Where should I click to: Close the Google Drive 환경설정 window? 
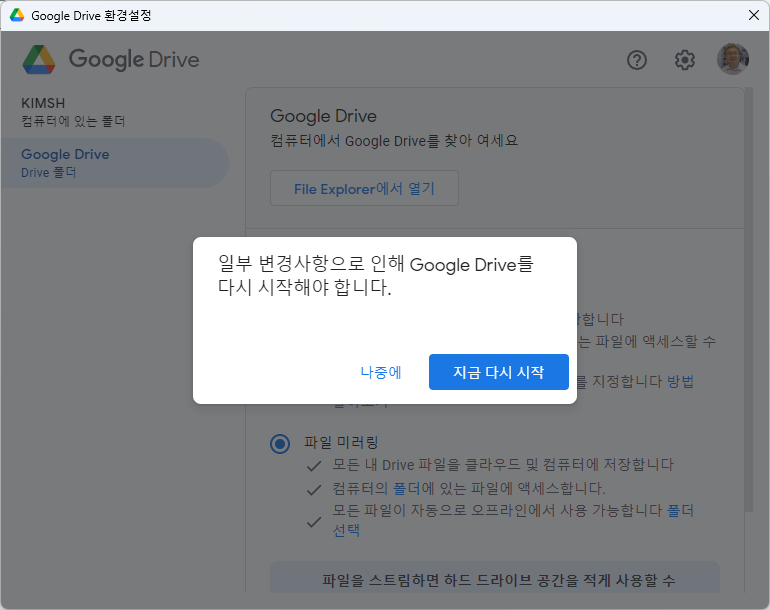tap(753, 15)
